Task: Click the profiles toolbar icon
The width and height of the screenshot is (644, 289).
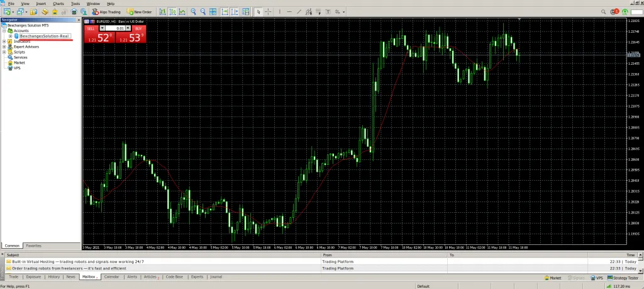Action: tap(20, 11)
